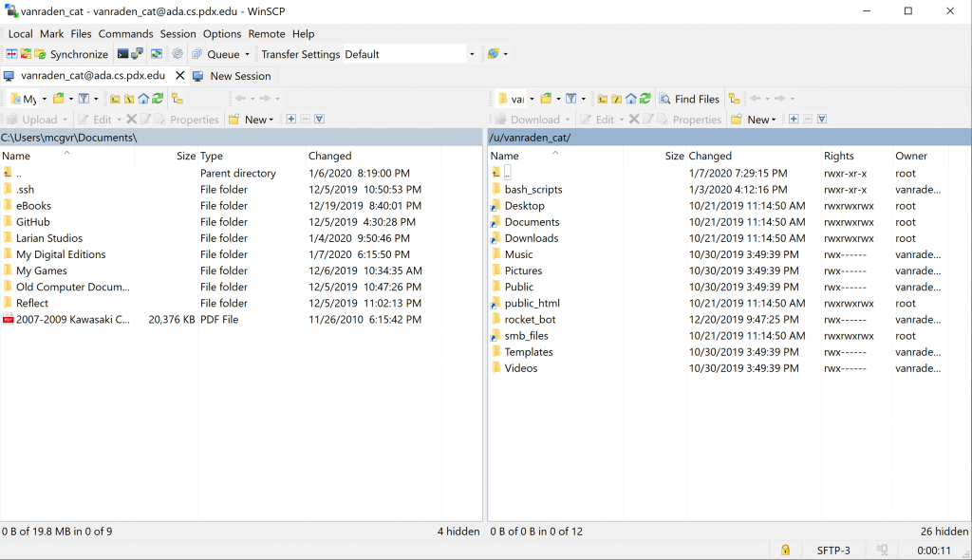Sort remote panel by Owner column header
The image size is (972, 560).
(919, 156)
